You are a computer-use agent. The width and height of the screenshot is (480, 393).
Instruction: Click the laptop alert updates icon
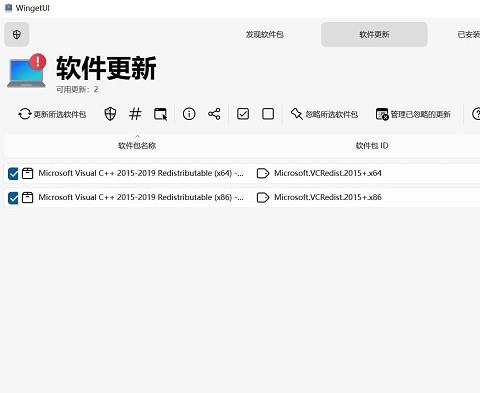(27, 71)
